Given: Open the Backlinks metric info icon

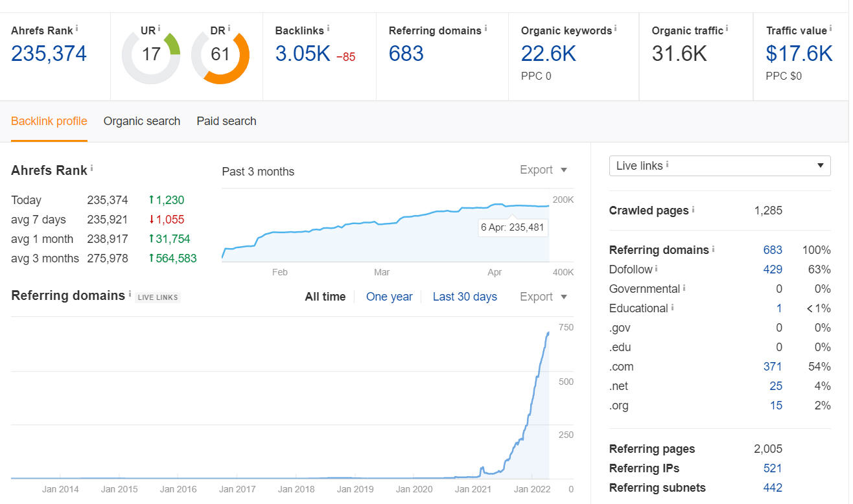Looking at the screenshot, I should [328, 28].
